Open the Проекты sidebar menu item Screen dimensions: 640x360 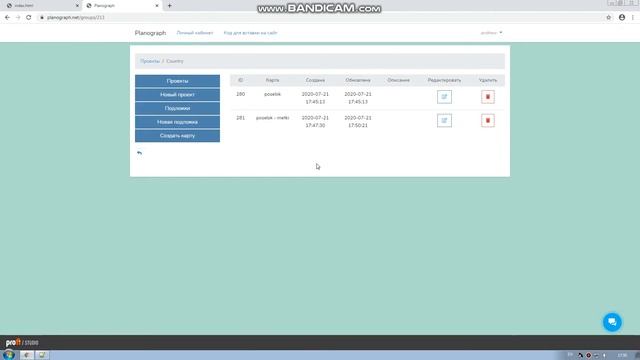177,81
